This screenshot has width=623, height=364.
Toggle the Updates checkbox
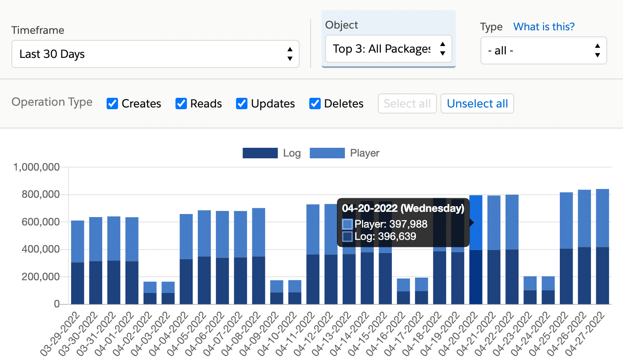click(x=242, y=103)
